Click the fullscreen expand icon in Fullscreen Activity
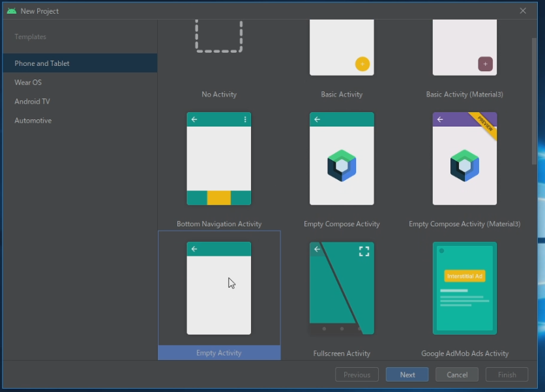This screenshot has width=545, height=392. [364, 252]
